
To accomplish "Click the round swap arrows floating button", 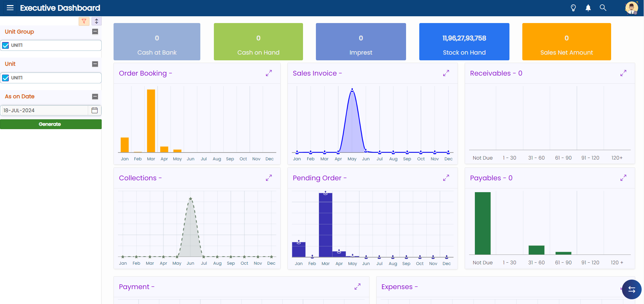I will 632,289.
